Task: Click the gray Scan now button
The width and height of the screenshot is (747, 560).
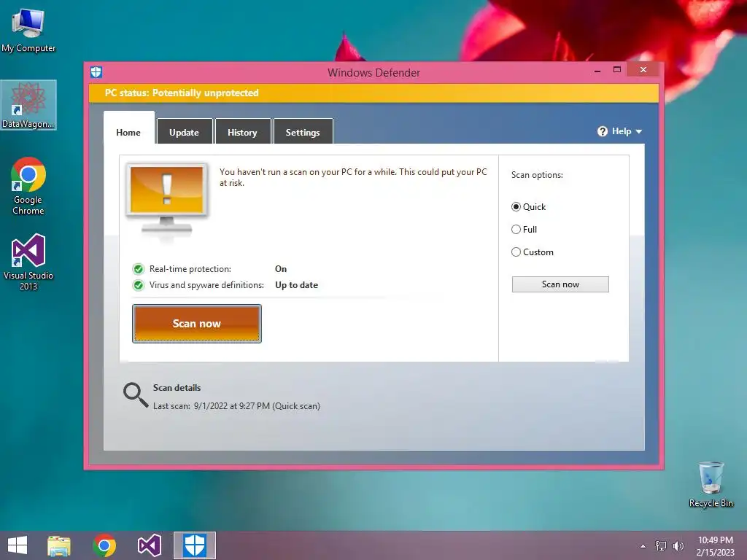Action: [x=560, y=284]
